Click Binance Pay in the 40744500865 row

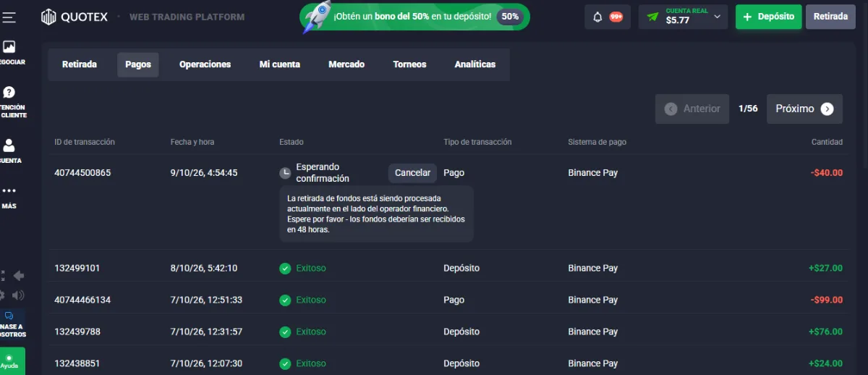(593, 173)
